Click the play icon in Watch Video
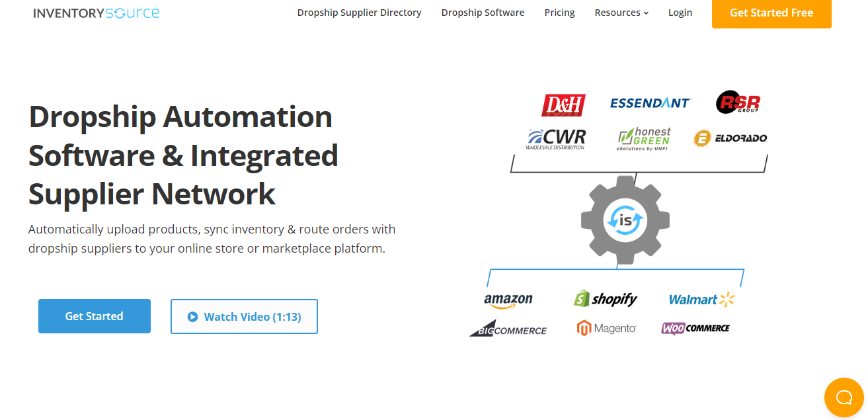Viewport: 868px width, 420px height. (x=192, y=317)
